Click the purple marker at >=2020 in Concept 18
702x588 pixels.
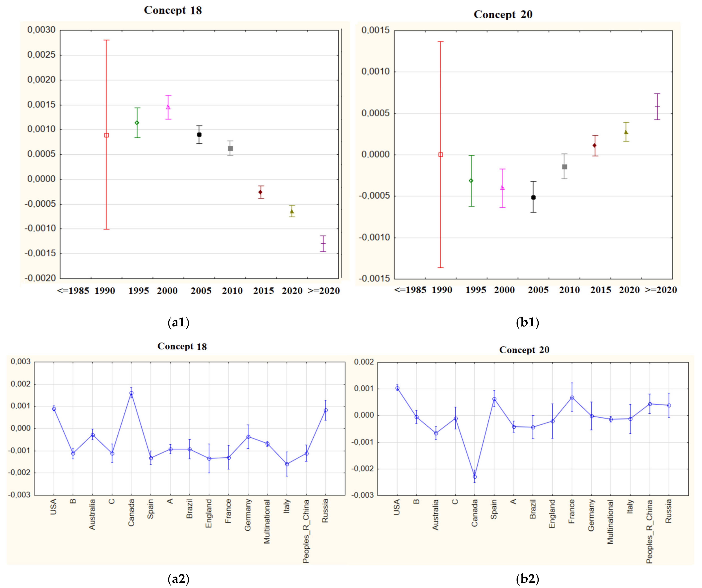coord(323,243)
